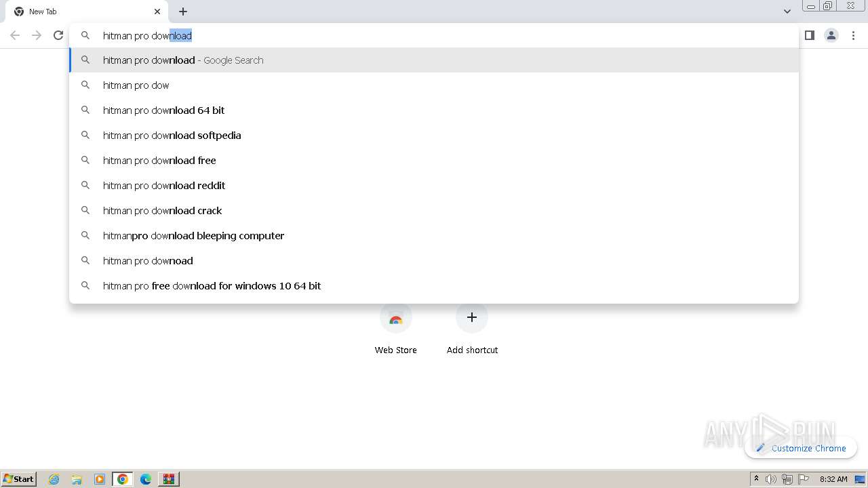Open the tab search dropdown arrow

(787, 12)
